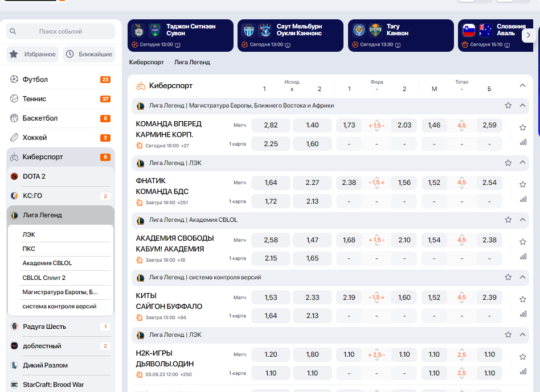Screen dimensions: 540x392
Task: Select ЛЭК league in submenu
Action: coord(66,234)
